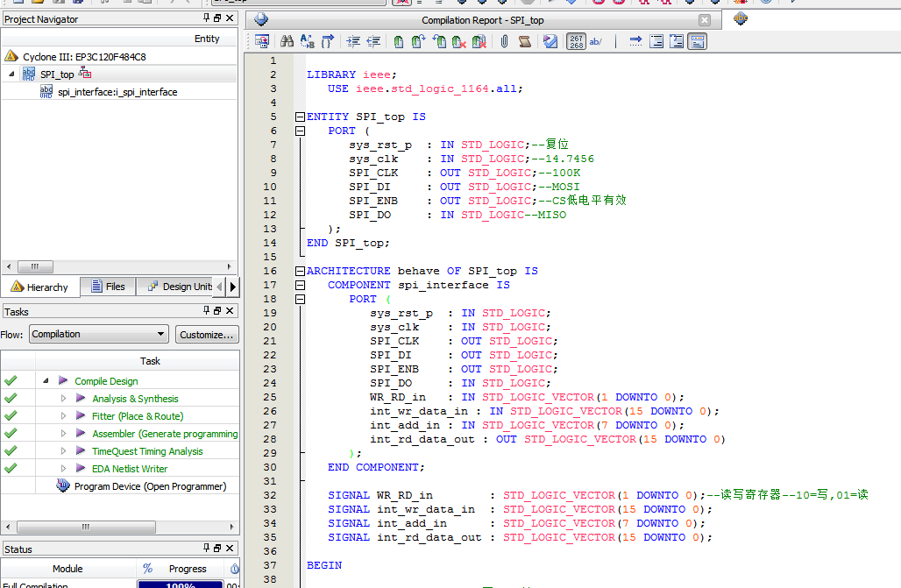
Task: Click the Insert File paperclip icon
Action: click(x=504, y=41)
